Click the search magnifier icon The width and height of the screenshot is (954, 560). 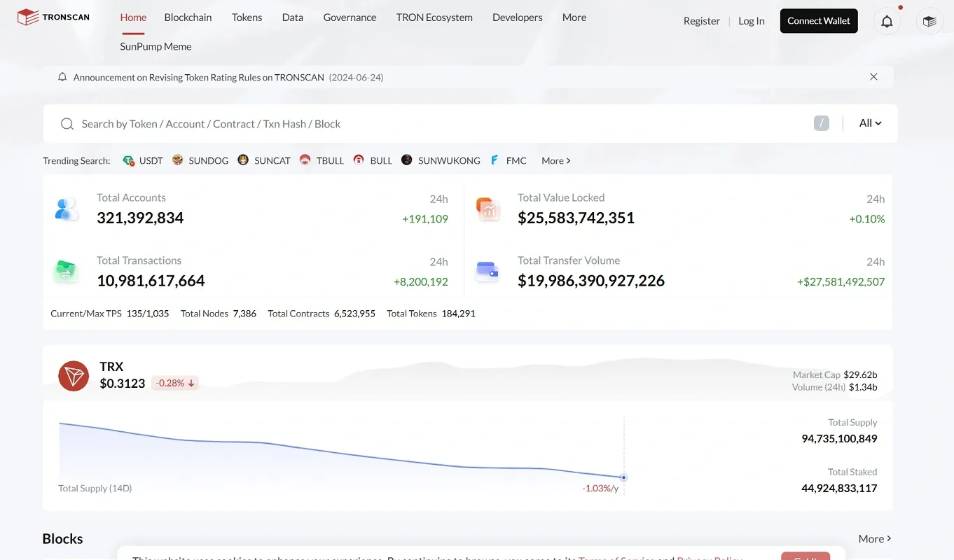pyautogui.click(x=67, y=124)
